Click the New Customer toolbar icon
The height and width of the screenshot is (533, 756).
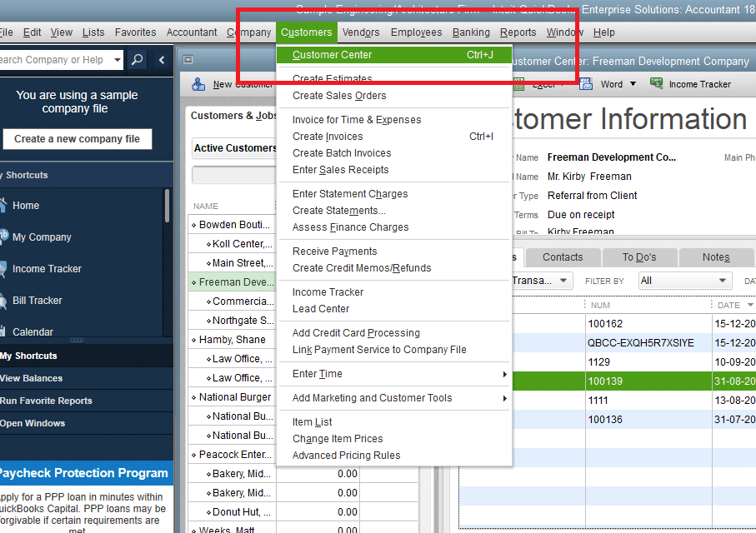(199, 84)
